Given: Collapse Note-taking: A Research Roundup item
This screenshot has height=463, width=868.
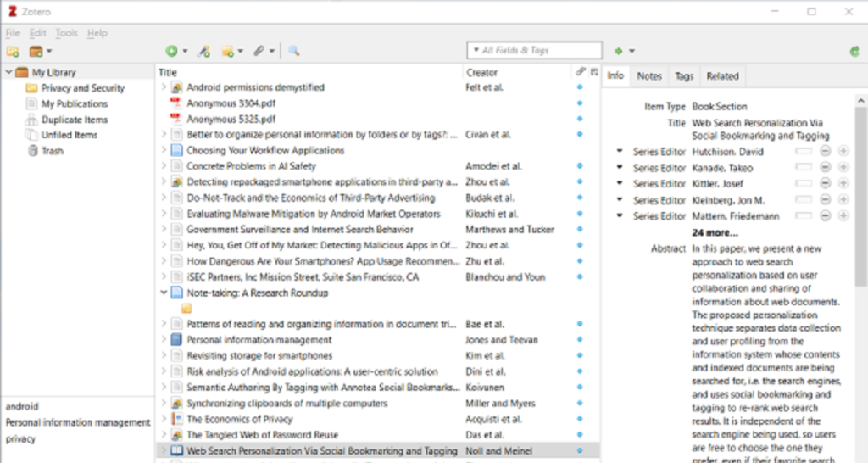Looking at the screenshot, I should [x=164, y=293].
